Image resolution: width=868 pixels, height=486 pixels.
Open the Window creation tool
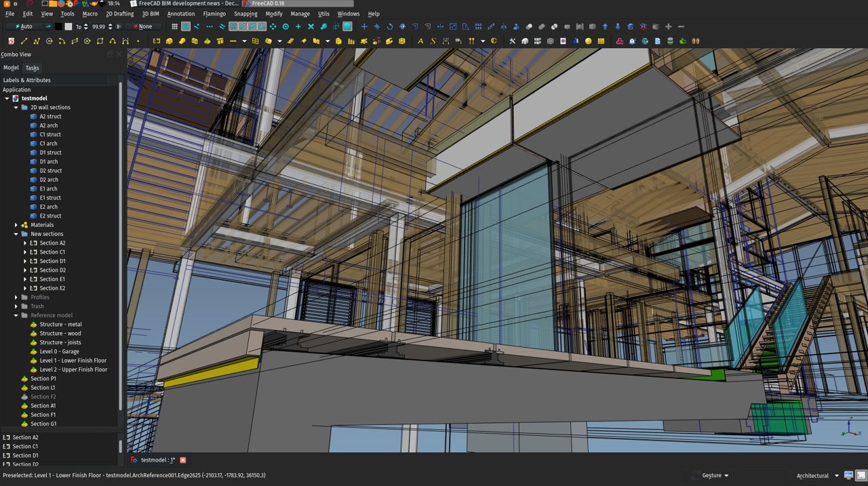coord(254,41)
